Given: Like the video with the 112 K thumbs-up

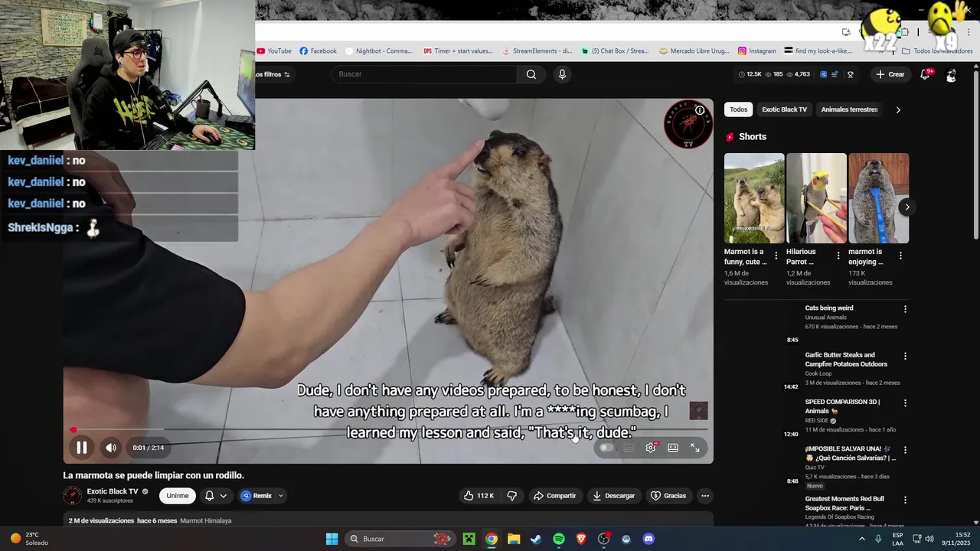Looking at the screenshot, I should [479, 496].
